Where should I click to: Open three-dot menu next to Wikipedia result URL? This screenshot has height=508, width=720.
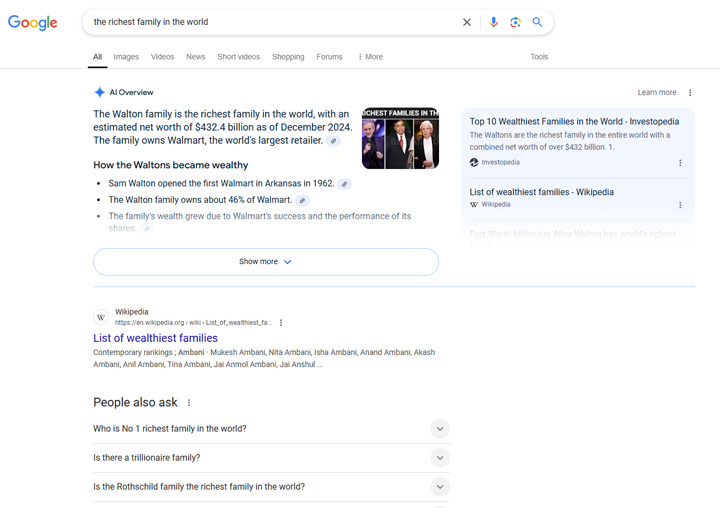click(x=281, y=322)
